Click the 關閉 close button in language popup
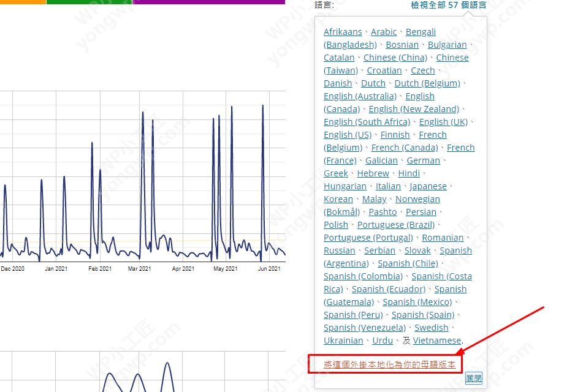This screenshot has height=392, width=586. 474,378
